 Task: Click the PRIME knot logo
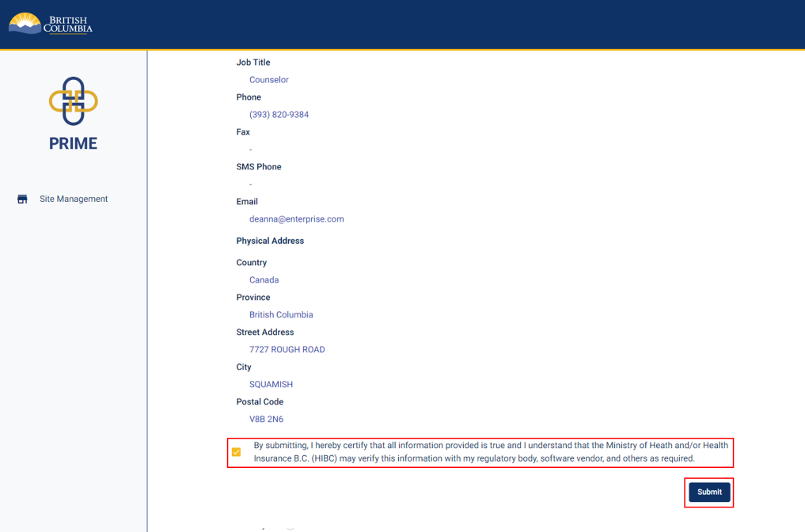coord(73,101)
